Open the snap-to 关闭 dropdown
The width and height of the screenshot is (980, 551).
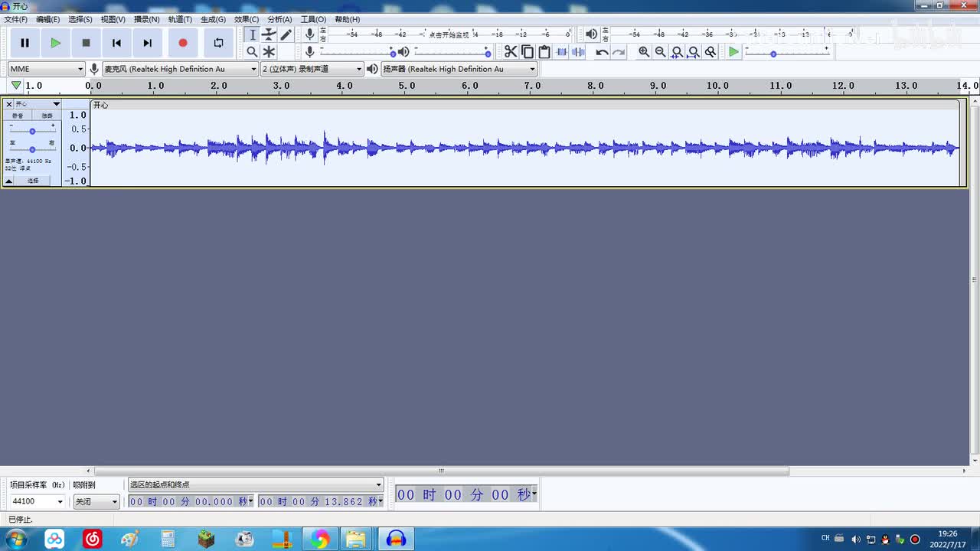tap(96, 501)
